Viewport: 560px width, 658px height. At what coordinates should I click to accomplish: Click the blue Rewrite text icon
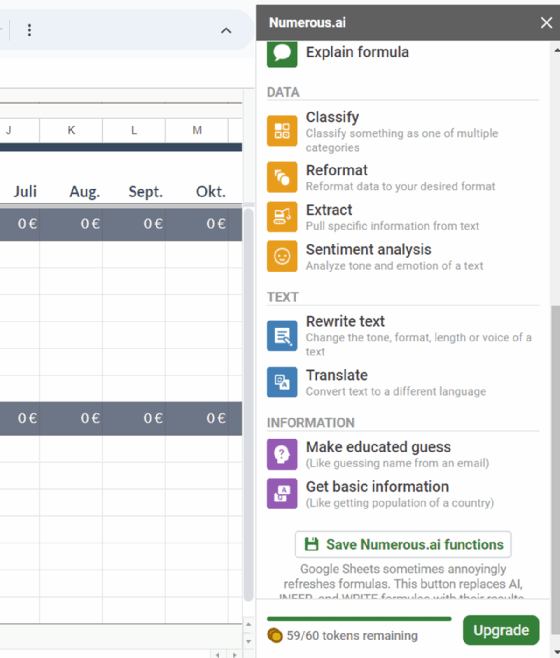282,335
